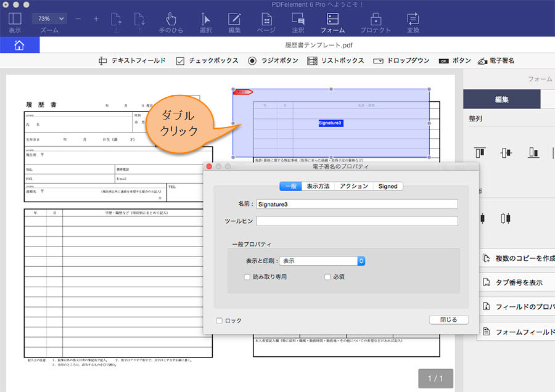Toggle the ロック checkbox
The image size is (555, 392).
click(x=219, y=321)
